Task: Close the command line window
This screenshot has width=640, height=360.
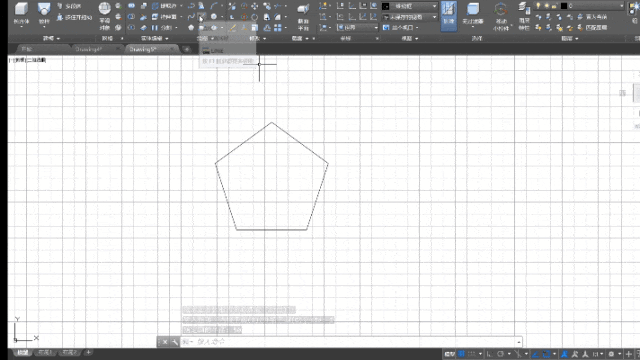Action: coord(164,342)
